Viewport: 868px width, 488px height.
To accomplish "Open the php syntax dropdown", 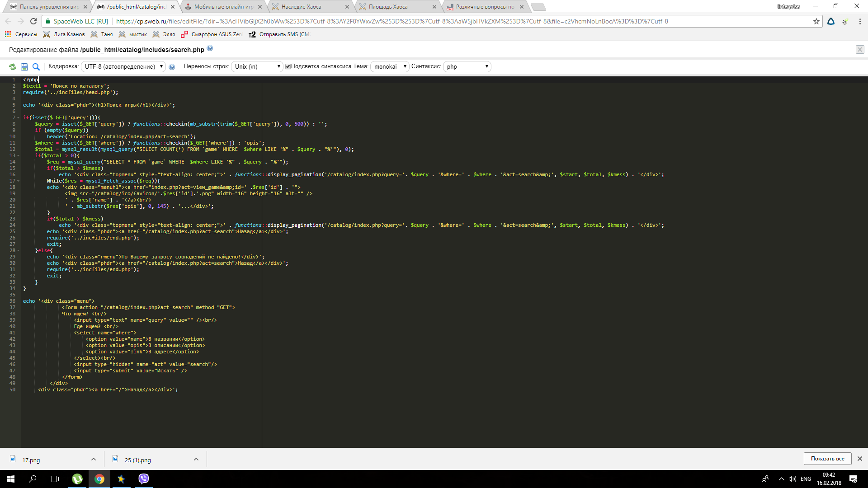I will [x=467, y=66].
